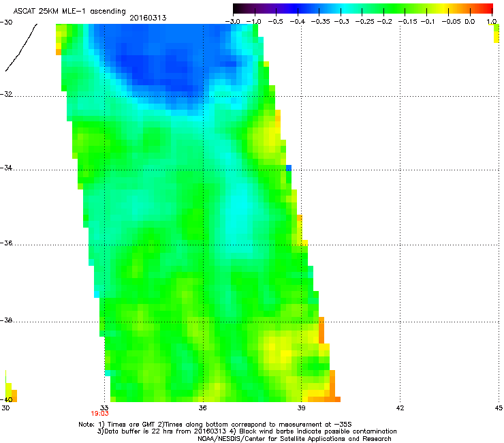Click the longitude label 42
504x443 pixels.
tap(400, 408)
